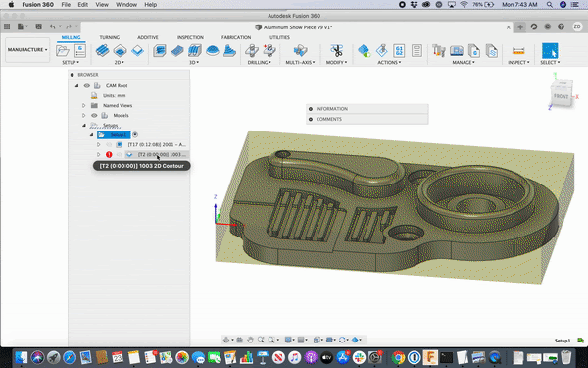588x368 pixels.
Task: Toggle visibility eye of T2 2D Contour operation
Action: point(120,154)
